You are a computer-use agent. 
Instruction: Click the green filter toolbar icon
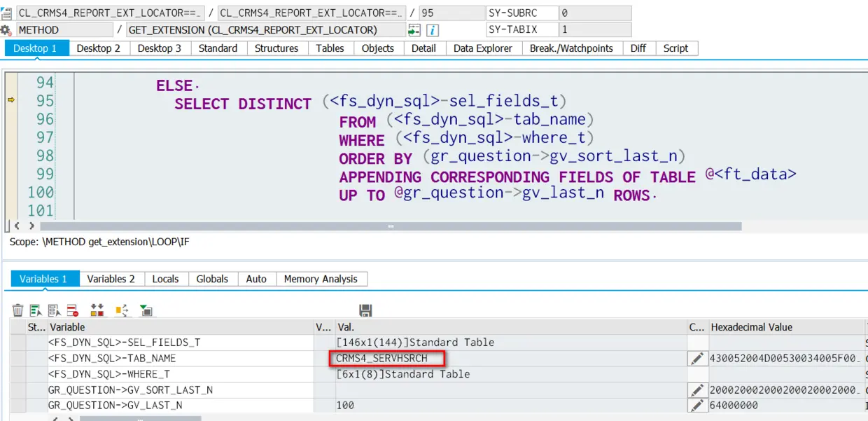[x=146, y=310]
